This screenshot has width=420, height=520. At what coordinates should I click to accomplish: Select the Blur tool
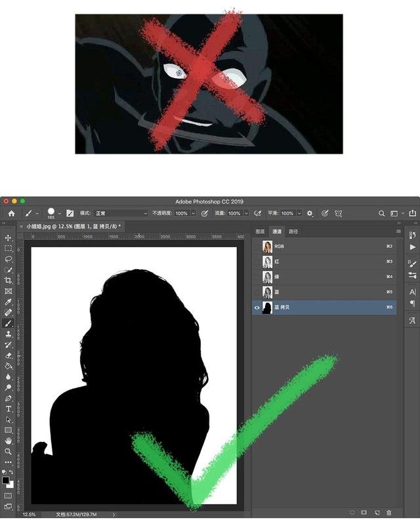(9, 377)
